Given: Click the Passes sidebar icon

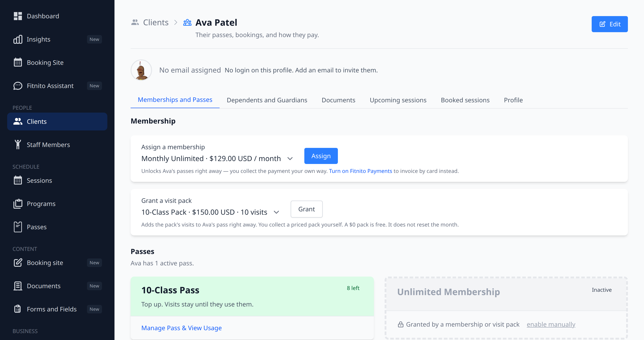Looking at the screenshot, I should 18,227.
